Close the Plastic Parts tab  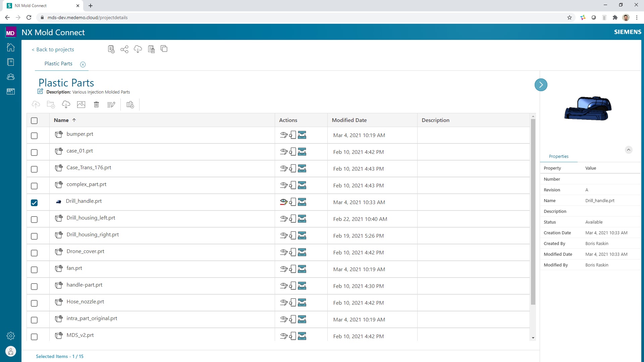tap(83, 64)
